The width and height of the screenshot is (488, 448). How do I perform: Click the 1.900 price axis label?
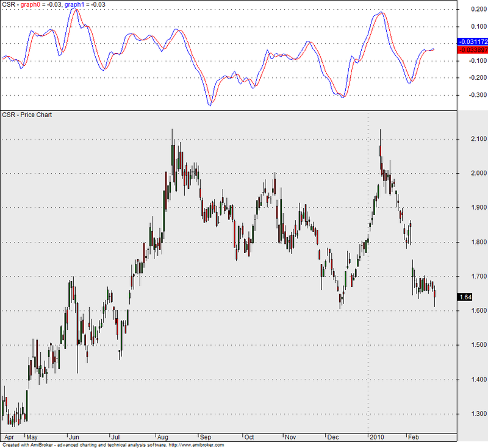point(479,207)
